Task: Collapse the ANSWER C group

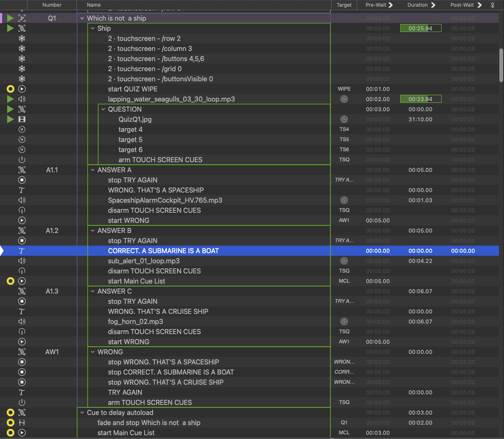Action: point(93,291)
